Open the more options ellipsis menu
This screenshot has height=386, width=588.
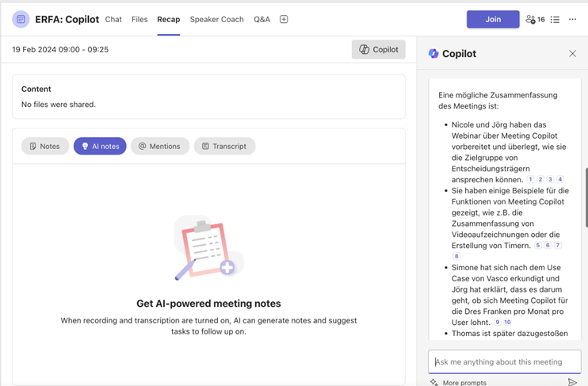point(572,19)
